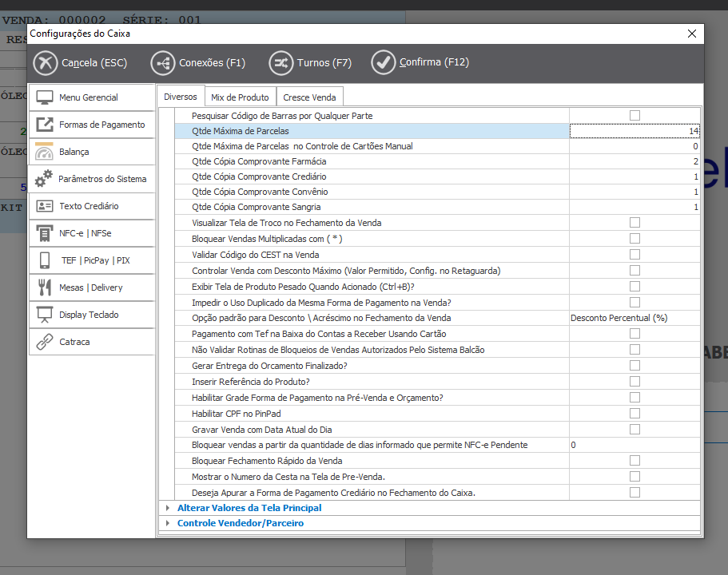Edit Qtde Máxima de Parcelas value field
The width and height of the screenshot is (728, 575).
634,131
